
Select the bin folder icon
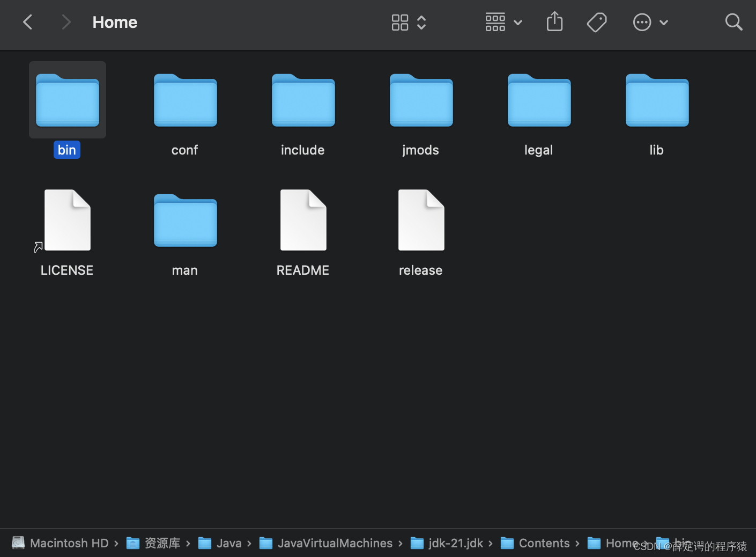68,100
